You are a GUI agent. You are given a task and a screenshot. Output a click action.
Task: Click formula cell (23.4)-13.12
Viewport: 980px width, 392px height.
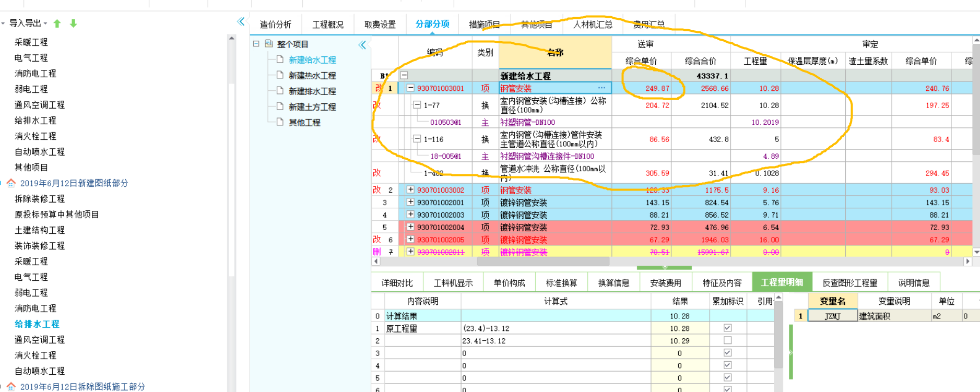[x=556, y=328]
